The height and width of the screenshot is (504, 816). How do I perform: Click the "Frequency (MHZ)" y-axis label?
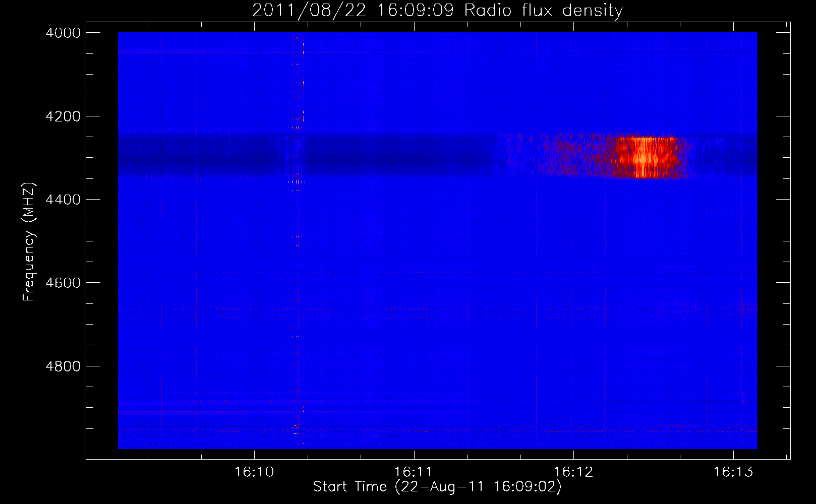pyautogui.click(x=29, y=242)
